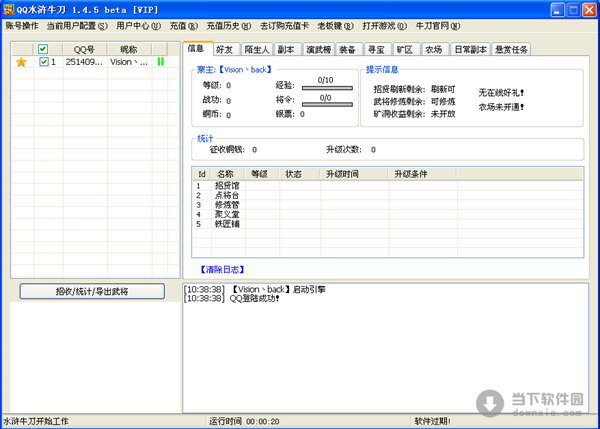This screenshot has height=429, width=600.
Task: Open the 充值历史 menu
Action: click(x=229, y=24)
